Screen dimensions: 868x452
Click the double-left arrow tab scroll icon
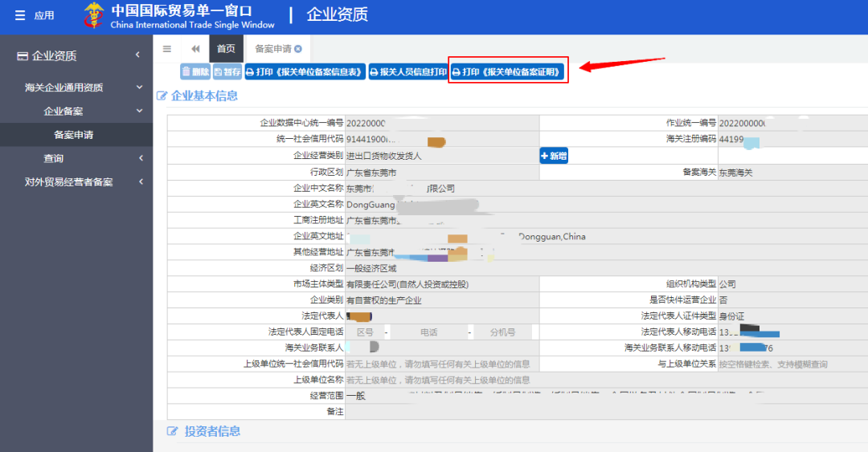pyautogui.click(x=195, y=49)
